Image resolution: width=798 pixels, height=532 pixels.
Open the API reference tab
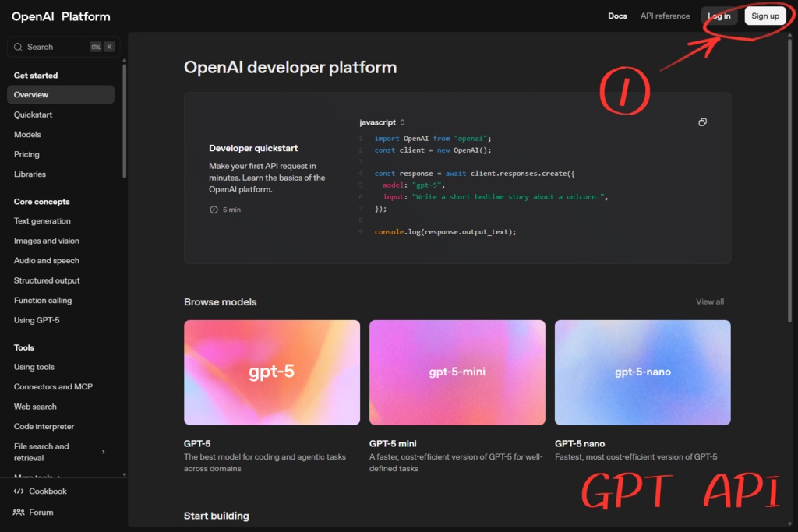pos(666,16)
